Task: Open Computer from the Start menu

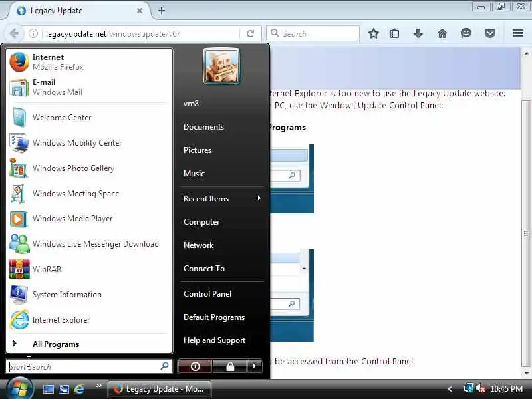Action: (201, 222)
